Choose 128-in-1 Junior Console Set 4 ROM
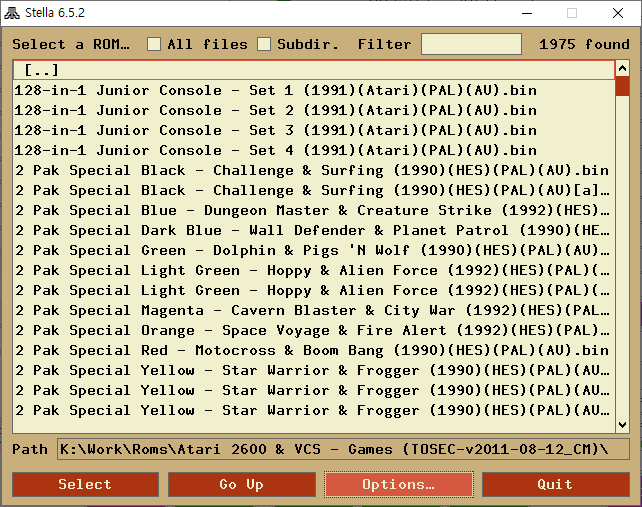This screenshot has height=507, width=642. coord(314,150)
